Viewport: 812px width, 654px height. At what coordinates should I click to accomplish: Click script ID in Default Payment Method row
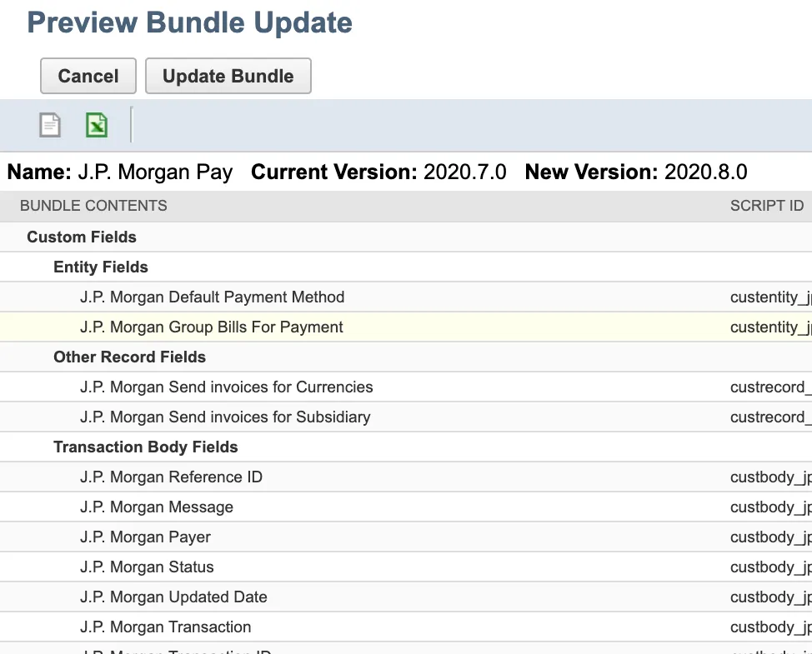(770, 297)
